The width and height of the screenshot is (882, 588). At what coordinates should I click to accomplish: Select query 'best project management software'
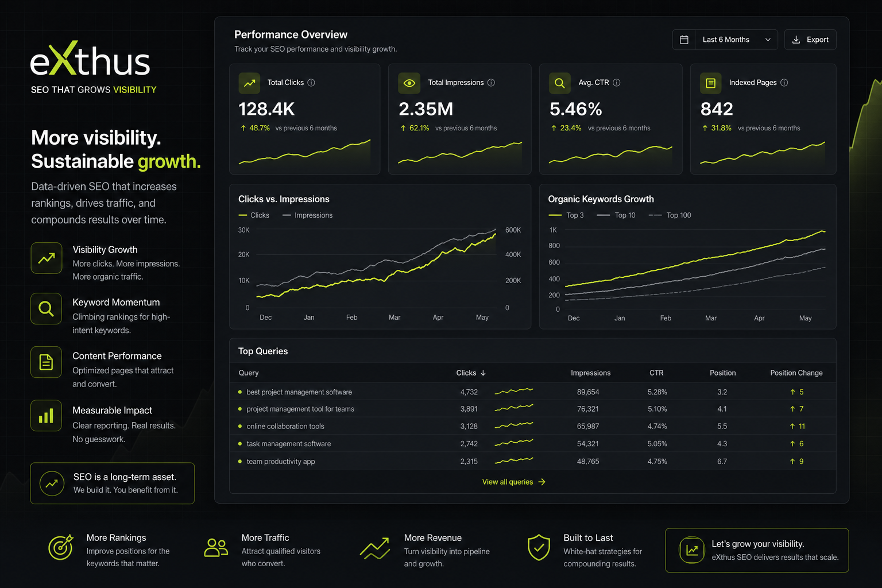(x=299, y=392)
